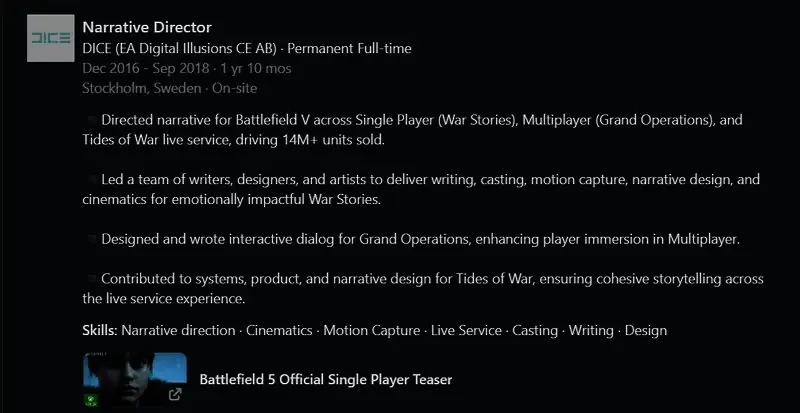This screenshot has width=800, height=413.
Task: Select the "Live Service" skill
Action: pos(467,330)
